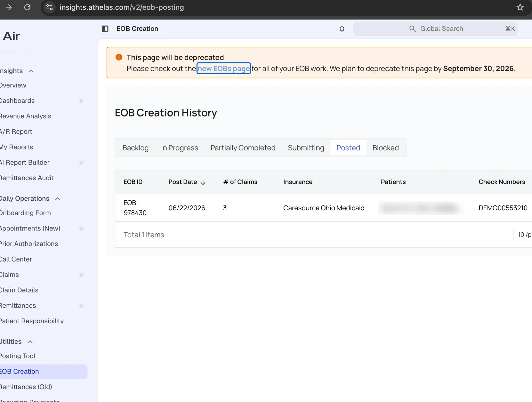This screenshot has height=402, width=532.
Task: Click the Global Search magnifier icon
Action: pos(412,29)
